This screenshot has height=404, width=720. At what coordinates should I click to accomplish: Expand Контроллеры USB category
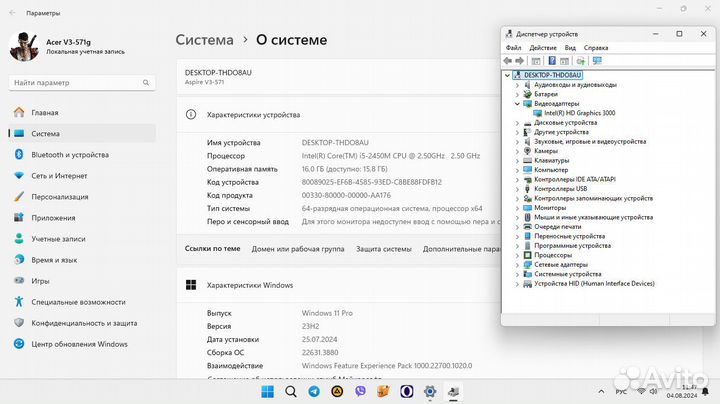pyautogui.click(x=517, y=189)
